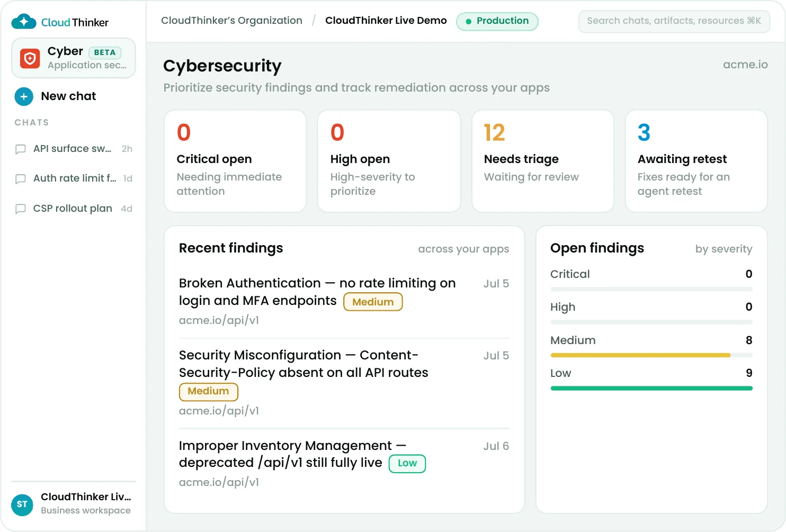Click the BETA label tag

click(105, 52)
